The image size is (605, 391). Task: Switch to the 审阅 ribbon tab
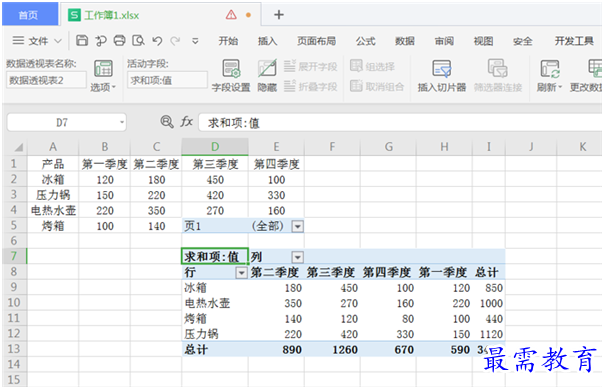click(444, 41)
